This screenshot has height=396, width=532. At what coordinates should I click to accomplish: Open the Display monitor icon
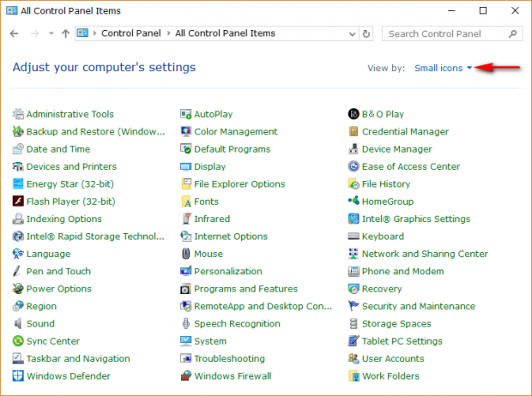(x=185, y=166)
